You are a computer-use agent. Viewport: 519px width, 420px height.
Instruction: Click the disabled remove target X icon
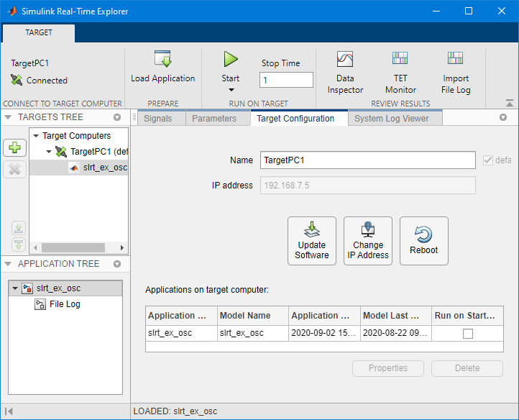point(14,170)
